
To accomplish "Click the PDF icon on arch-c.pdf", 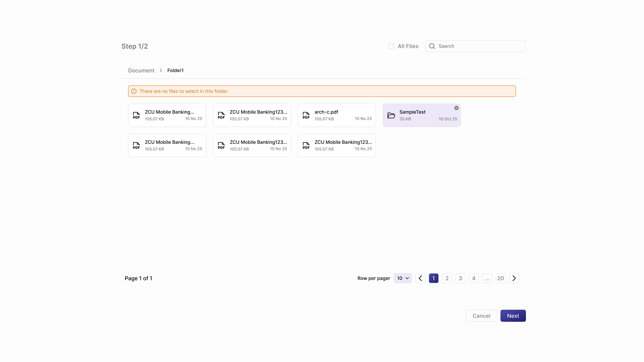I will coord(306,115).
